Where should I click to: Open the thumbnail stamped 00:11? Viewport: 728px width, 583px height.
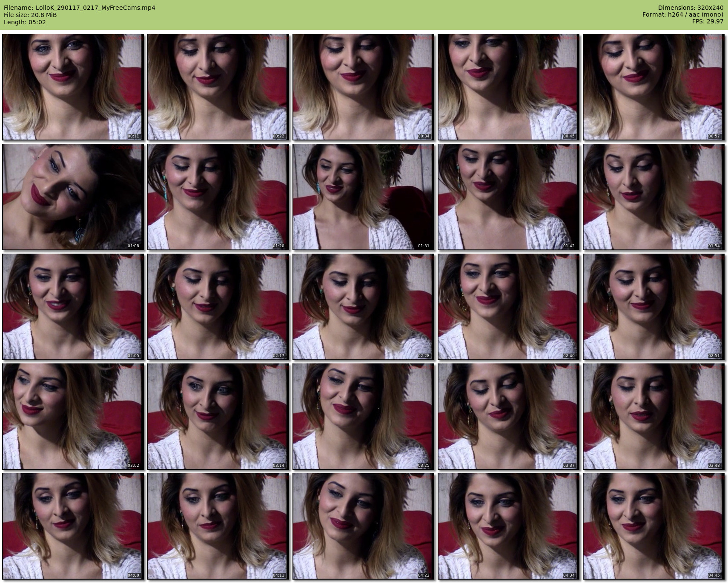[x=73, y=87]
